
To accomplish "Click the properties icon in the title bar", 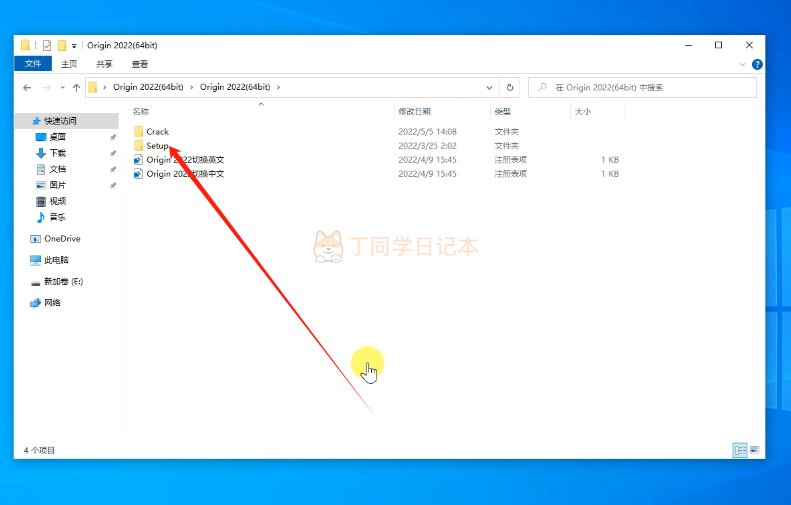I will pos(47,45).
